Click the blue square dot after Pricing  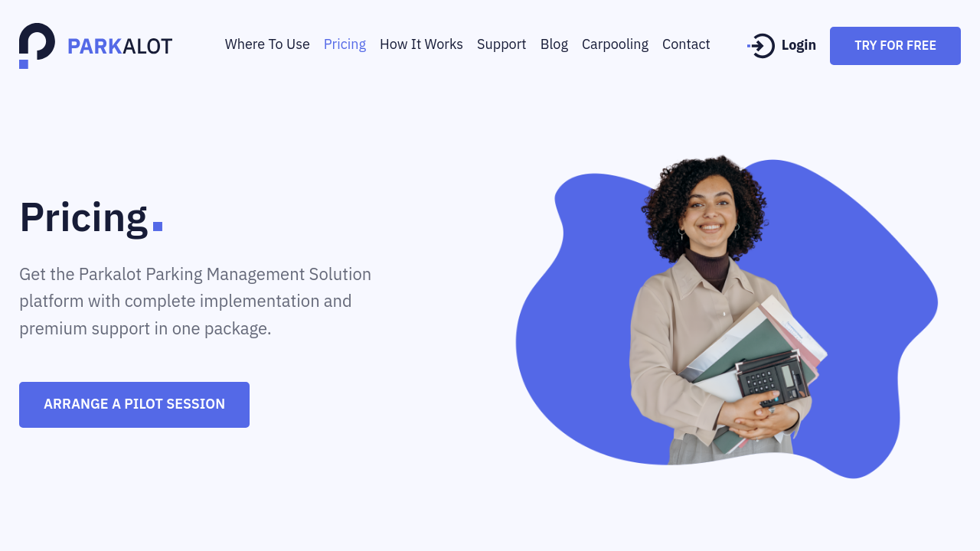[158, 227]
